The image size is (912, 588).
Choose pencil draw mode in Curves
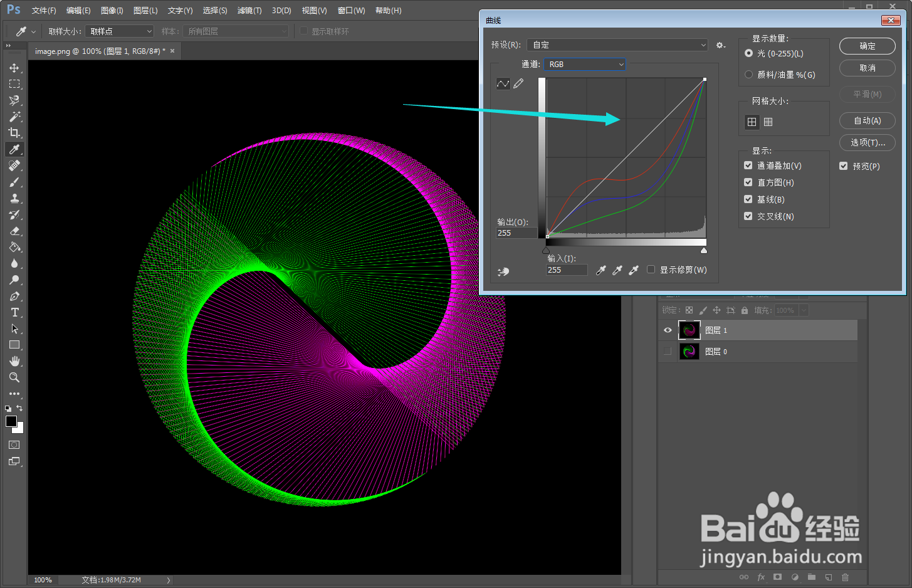click(x=518, y=83)
